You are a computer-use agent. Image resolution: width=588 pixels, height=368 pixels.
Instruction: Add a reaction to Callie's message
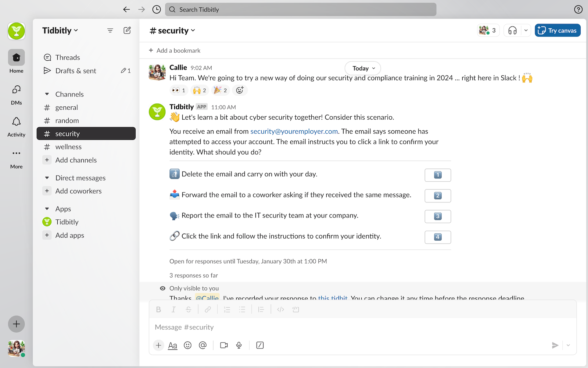240,90
